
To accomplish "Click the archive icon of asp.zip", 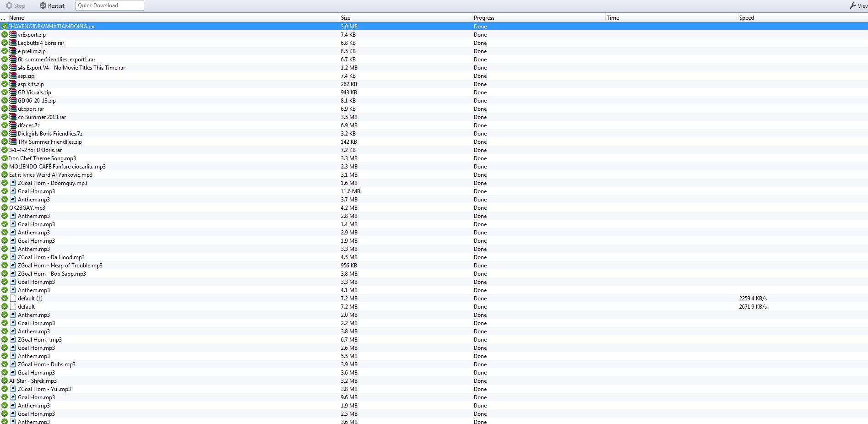I will click(x=13, y=76).
